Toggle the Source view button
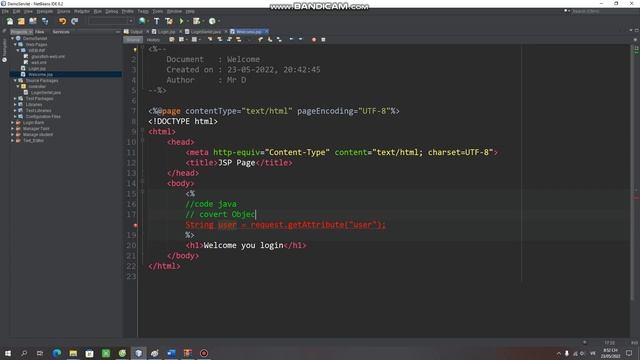Image resolution: width=640 pixels, height=360 pixels. click(x=133, y=40)
